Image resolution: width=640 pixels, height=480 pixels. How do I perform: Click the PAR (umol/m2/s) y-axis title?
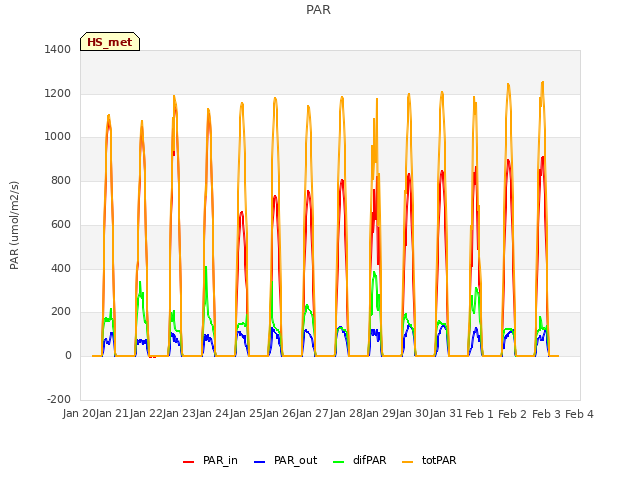pyautogui.click(x=14, y=225)
